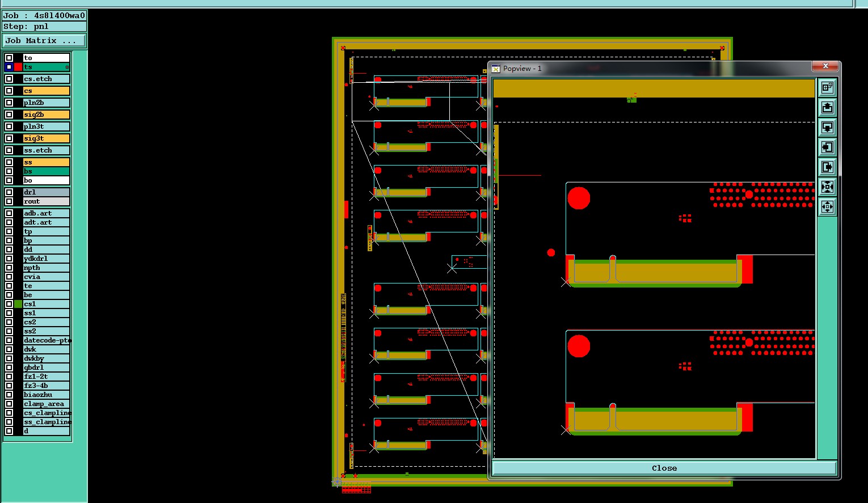Pan the Popview up with the up-arrow icon
868x503 pixels.
(827, 107)
